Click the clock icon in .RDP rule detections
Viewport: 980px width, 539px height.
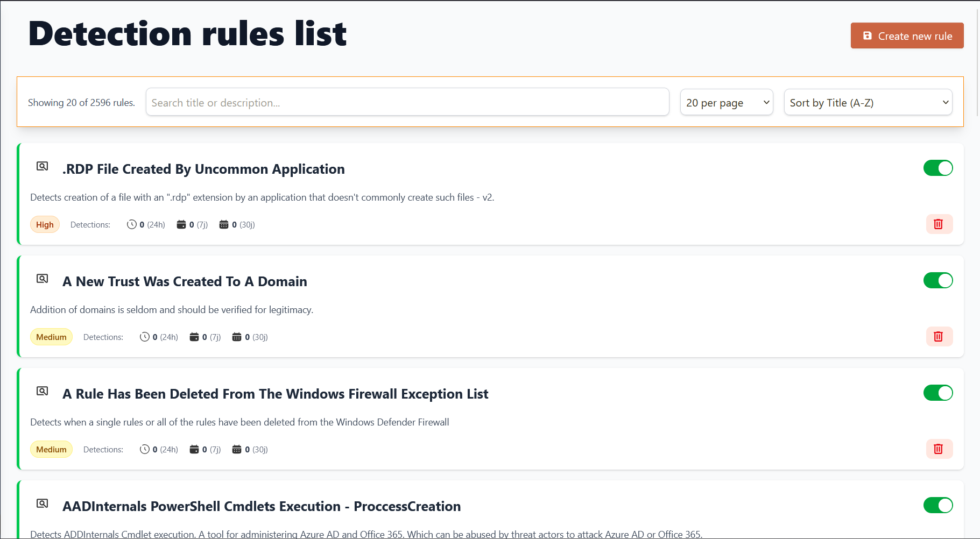[131, 224]
